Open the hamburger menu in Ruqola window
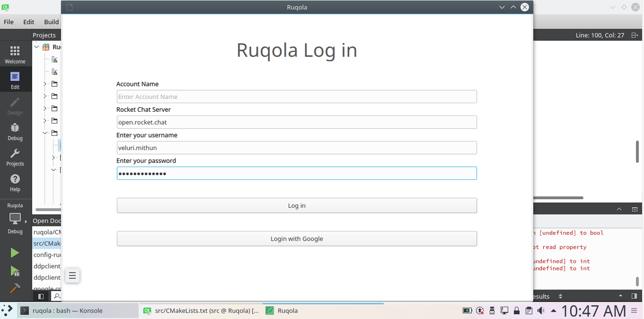The image size is (644, 319). 72,276
